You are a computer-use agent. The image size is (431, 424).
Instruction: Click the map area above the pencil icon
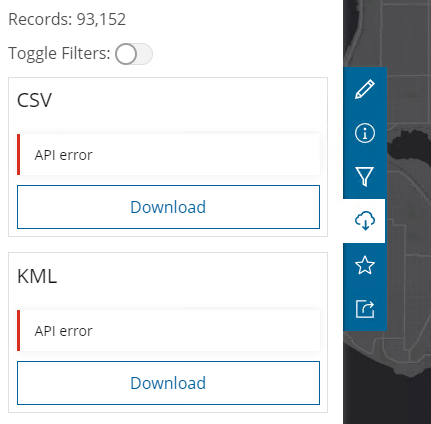pos(365,33)
